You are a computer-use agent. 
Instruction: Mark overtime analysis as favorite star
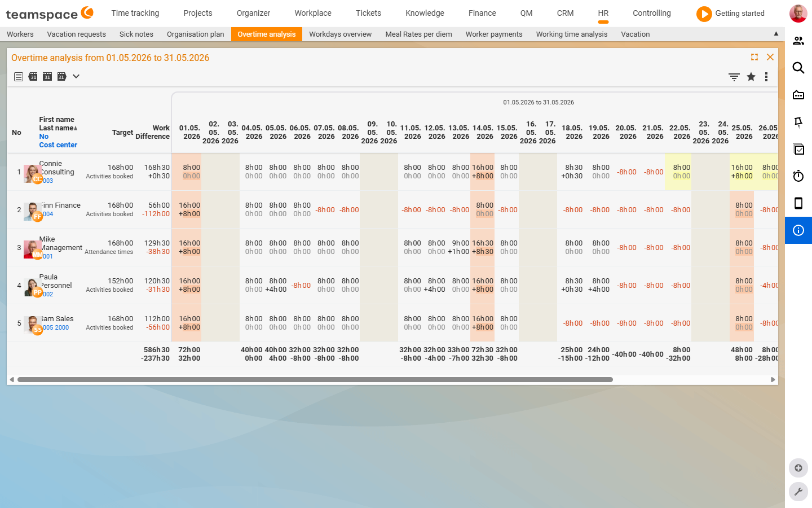[751, 77]
